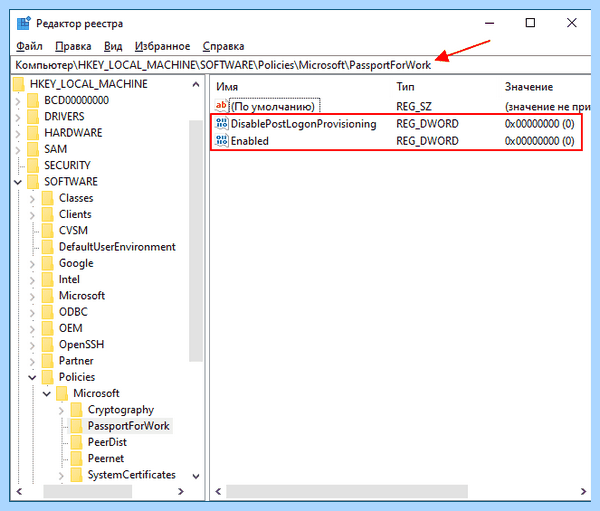Select the Google folder icon
The image size is (600, 511).
[48, 263]
